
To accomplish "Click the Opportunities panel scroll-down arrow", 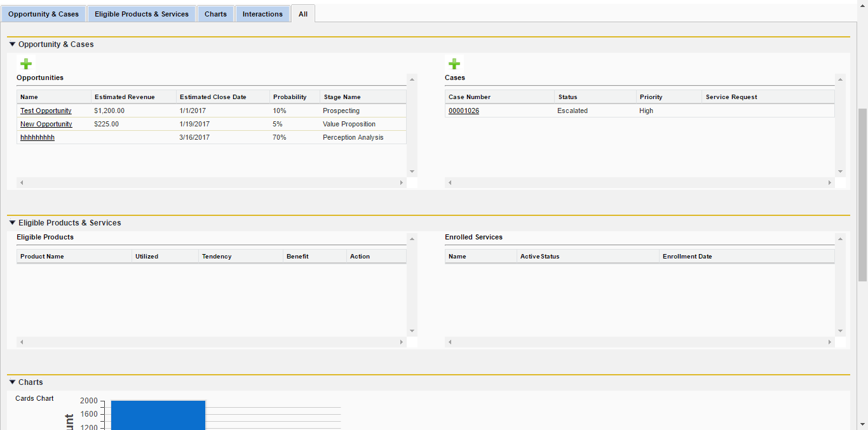I will (x=412, y=171).
